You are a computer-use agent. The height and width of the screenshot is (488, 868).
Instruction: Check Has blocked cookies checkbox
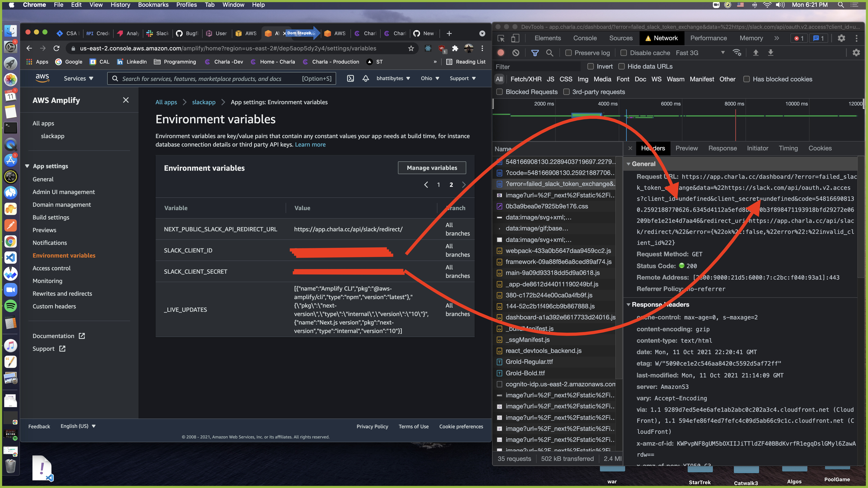click(746, 79)
